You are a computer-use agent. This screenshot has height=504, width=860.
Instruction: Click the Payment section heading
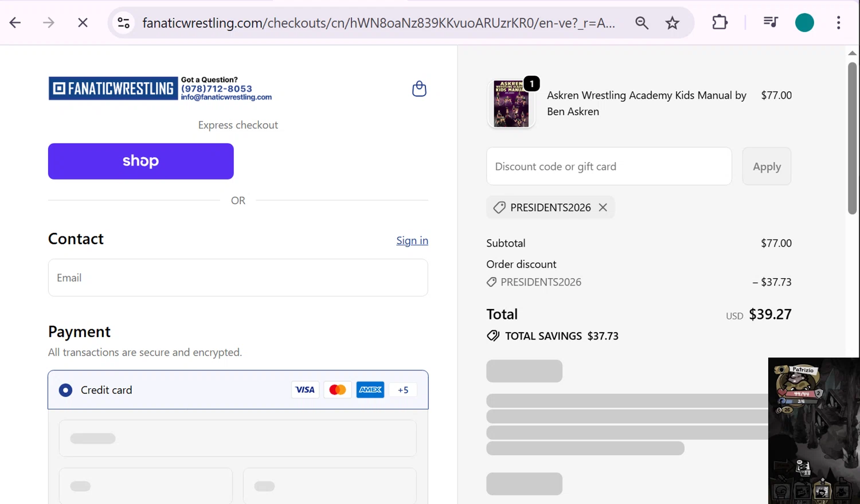[79, 332]
